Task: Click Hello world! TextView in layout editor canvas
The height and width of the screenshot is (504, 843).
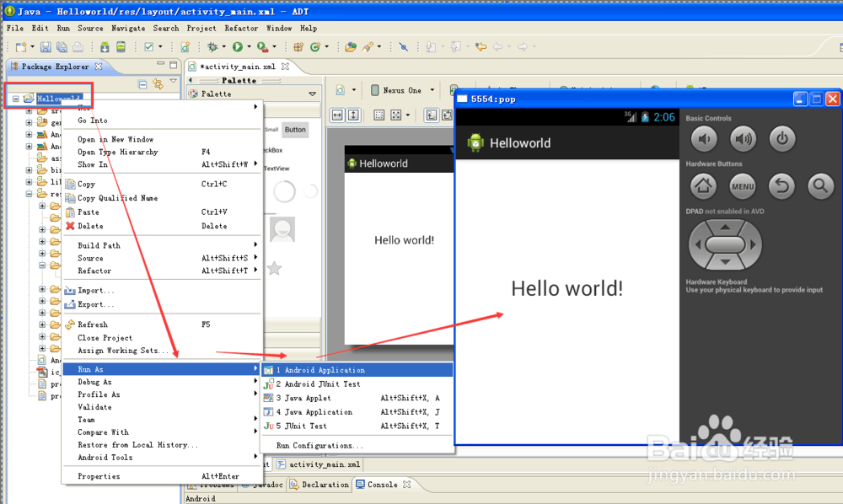Action: pos(404,240)
